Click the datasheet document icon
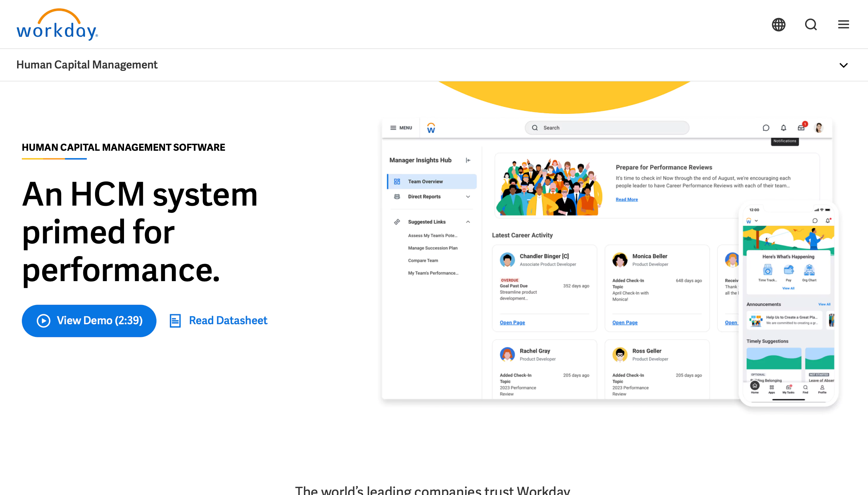The width and height of the screenshot is (868, 495). pos(175,321)
